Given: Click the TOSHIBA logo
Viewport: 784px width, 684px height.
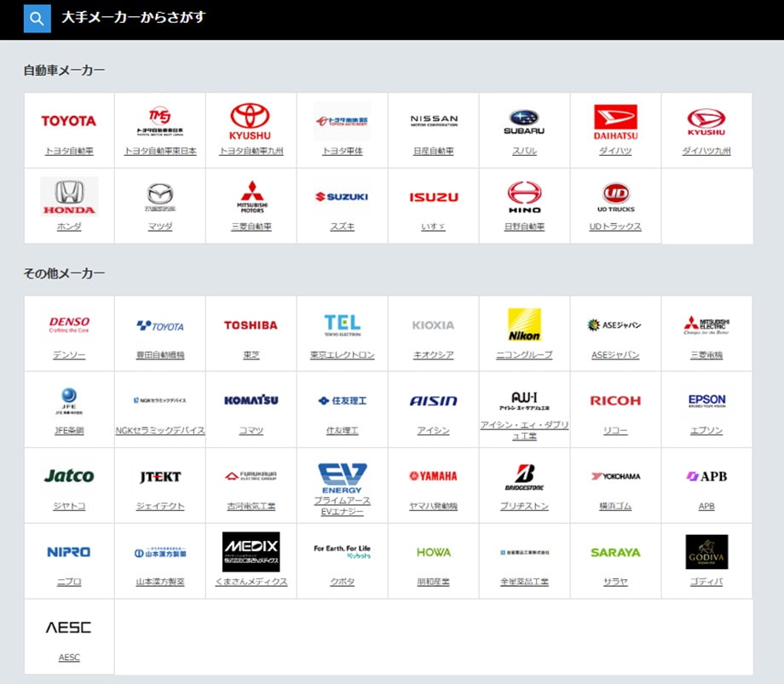Looking at the screenshot, I should 251,325.
